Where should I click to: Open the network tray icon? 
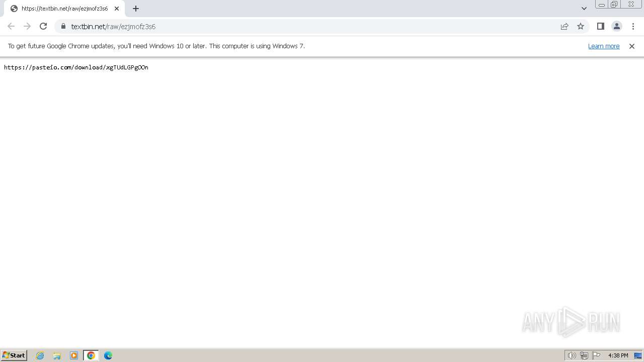(584, 355)
